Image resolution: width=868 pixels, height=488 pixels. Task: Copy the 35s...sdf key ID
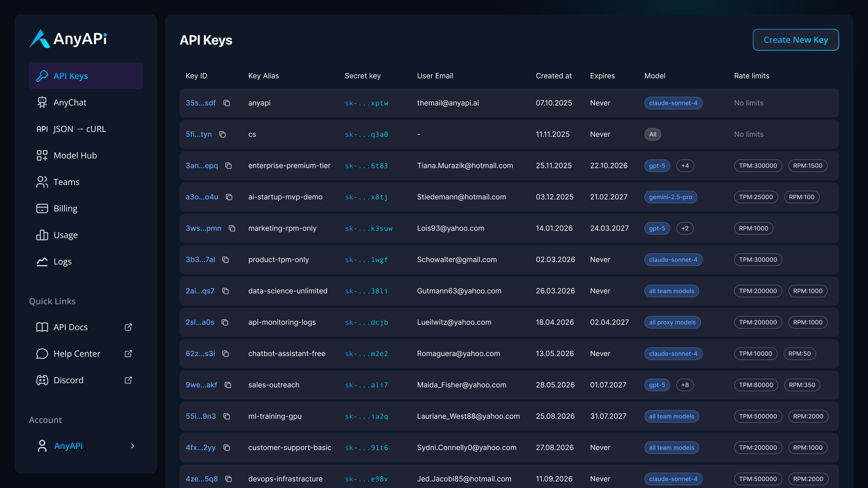tap(227, 103)
